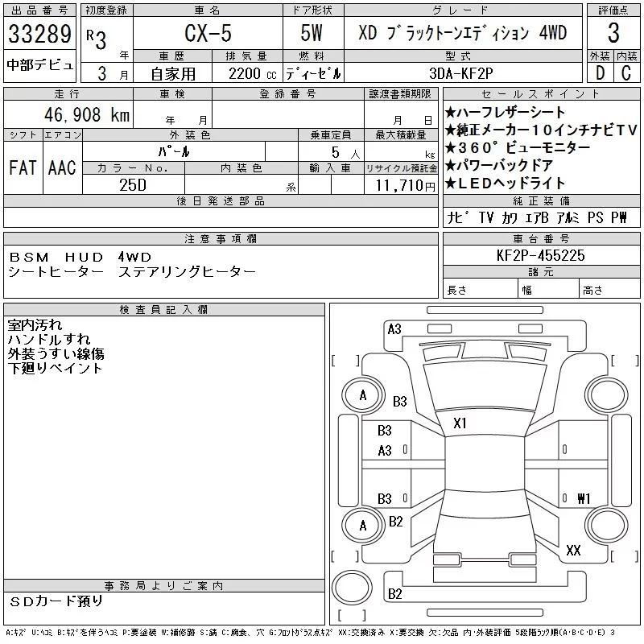Select chassis number KF2P-455225

(541, 255)
